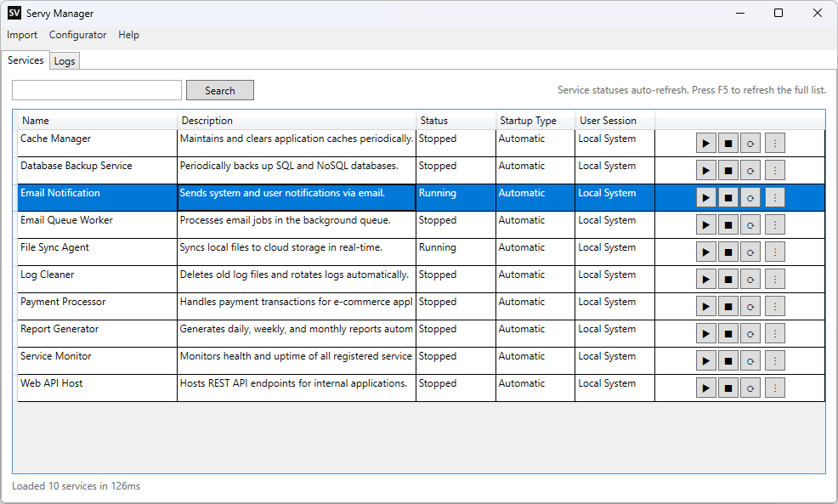Start the Database Backup Service
Viewport: 838px width, 504px height.
[706, 171]
